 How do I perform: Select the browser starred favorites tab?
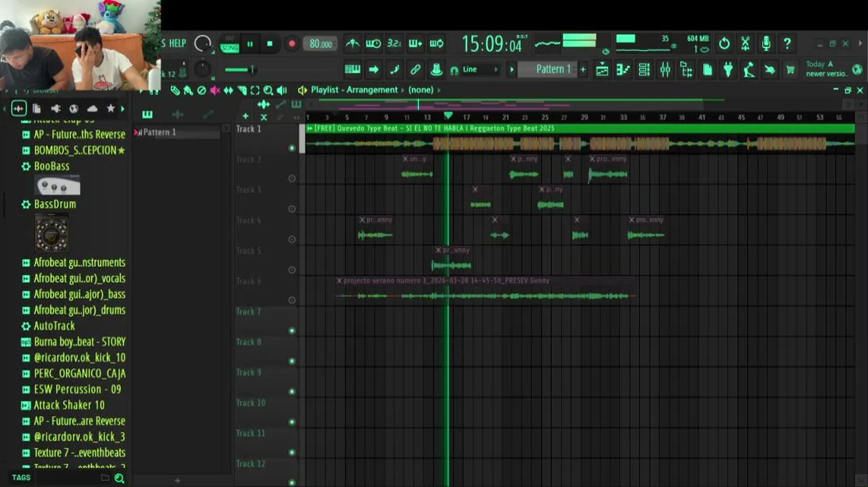[x=111, y=108]
